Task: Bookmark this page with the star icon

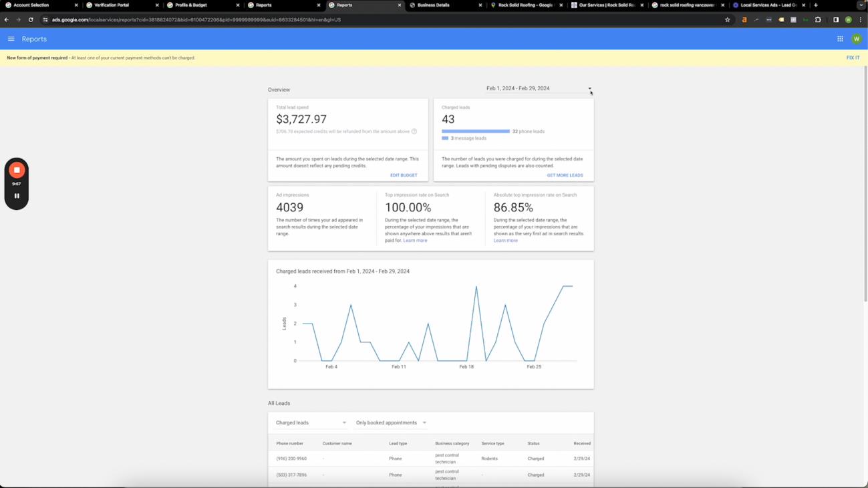Action: pos(728,20)
